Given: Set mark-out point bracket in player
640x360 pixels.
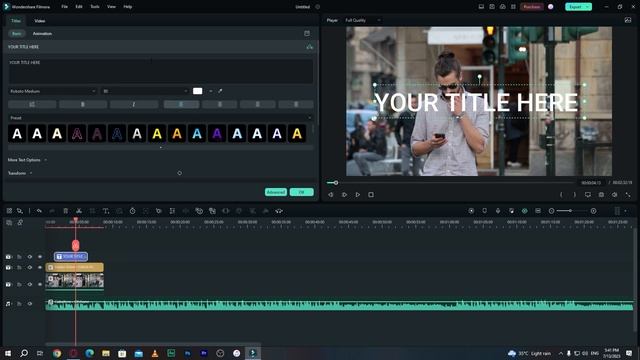Looking at the screenshot, I should (575, 195).
